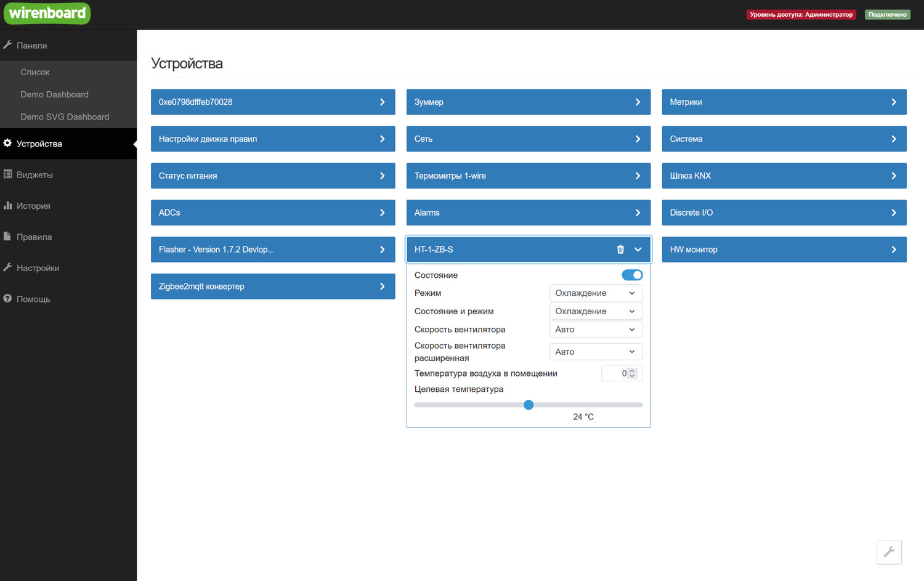The height and width of the screenshot is (581, 924).
Task: Open the Скорость вентилятора dropdown
Action: coord(595,330)
